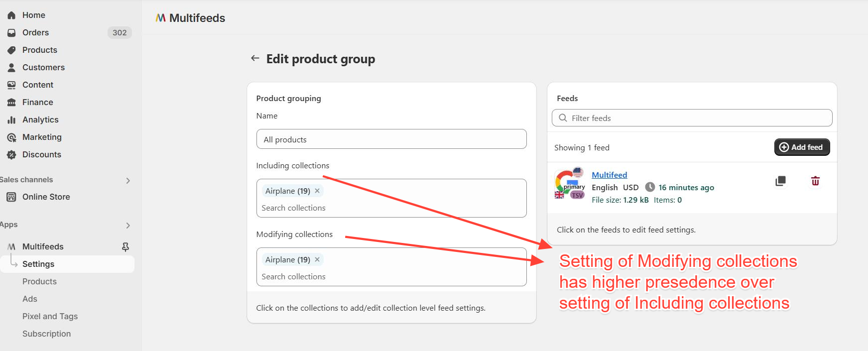The height and width of the screenshot is (351, 868).
Task: Expand the Apps section
Action: [x=128, y=225]
